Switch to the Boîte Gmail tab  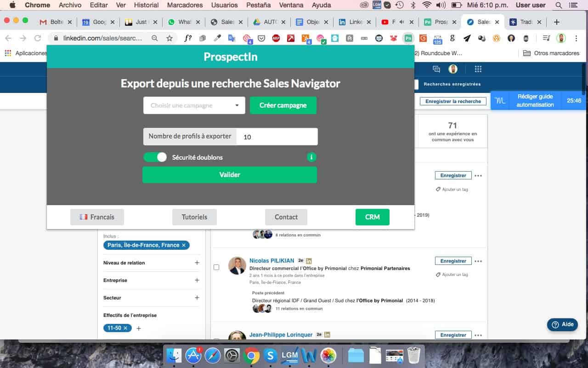pos(55,22)
